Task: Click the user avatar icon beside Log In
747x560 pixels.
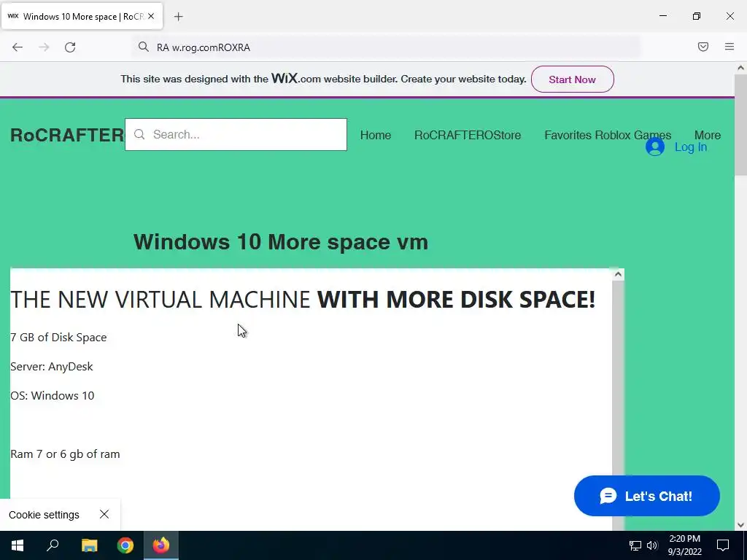Action: tap(655, 147)
